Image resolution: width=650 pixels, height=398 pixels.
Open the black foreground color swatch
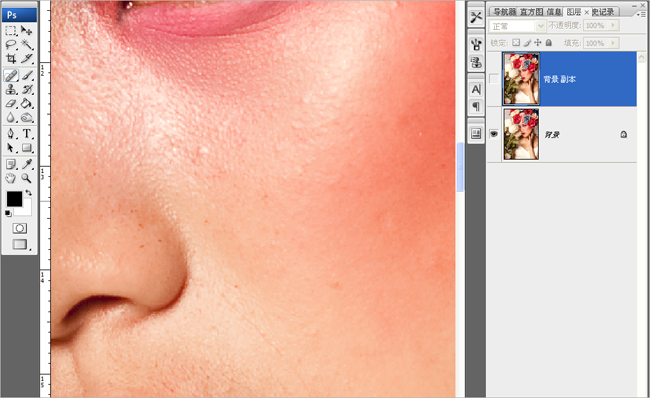14,199
